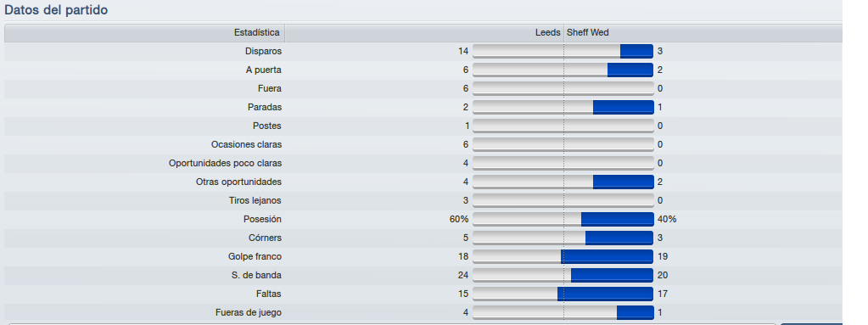Click the Posesión comparison bar
The height and width of the screenshot is (325, 868).
point(563,219)
